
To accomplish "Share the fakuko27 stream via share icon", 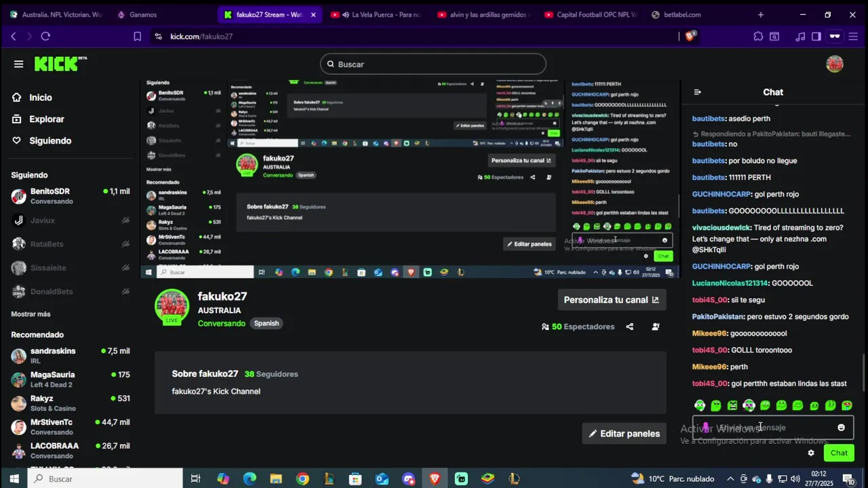I will click(630, 327).
